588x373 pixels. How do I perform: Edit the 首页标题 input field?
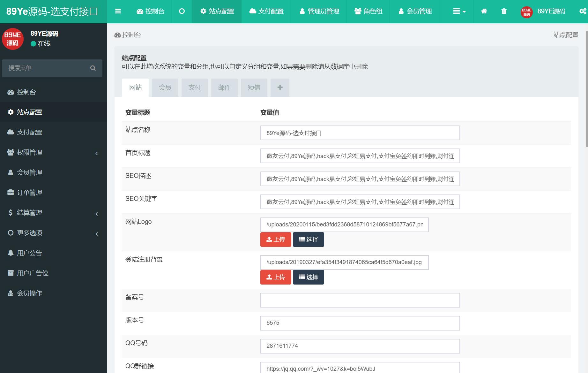click(360, 156)
